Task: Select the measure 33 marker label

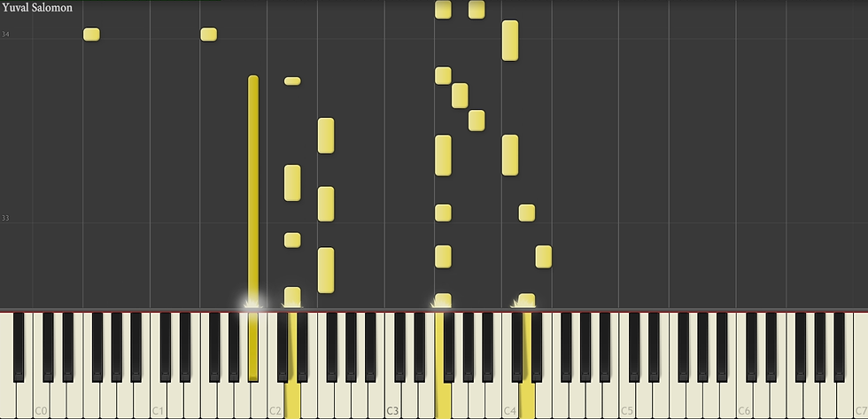Action: click(x=5, y=218)
